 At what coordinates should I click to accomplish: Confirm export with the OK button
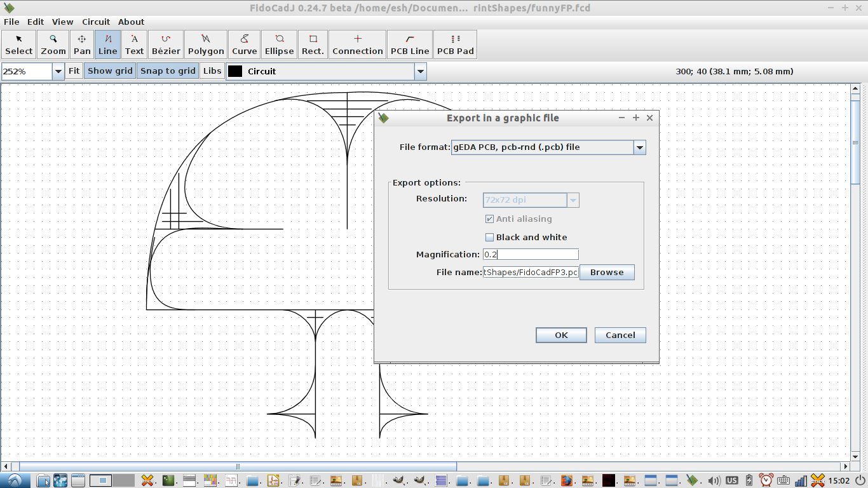(561, 335)
